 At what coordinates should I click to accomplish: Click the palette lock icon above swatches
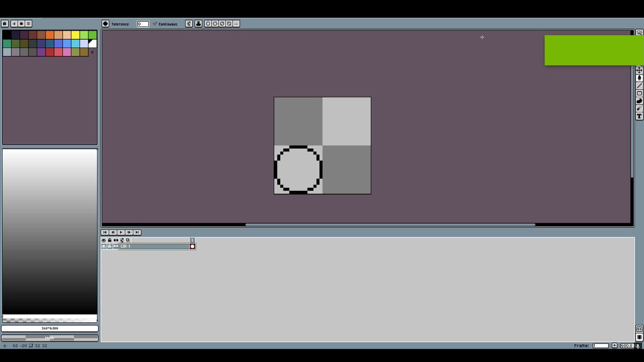[5, 24]
